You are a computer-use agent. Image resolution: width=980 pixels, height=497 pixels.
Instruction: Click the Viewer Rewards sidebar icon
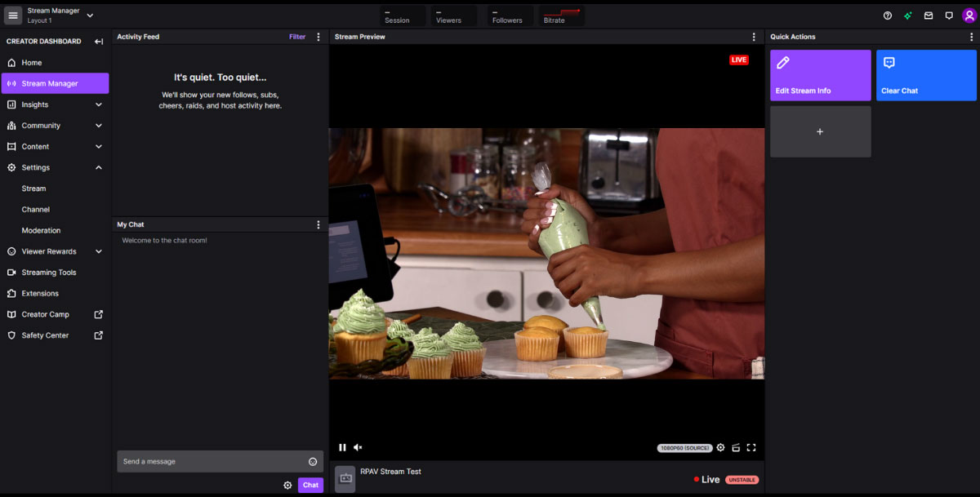[11, 251]
